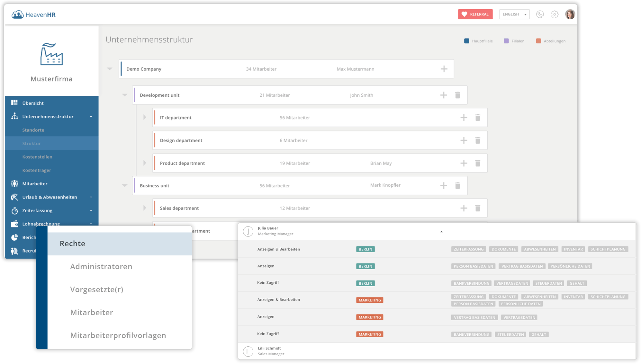Open Kostenträger submenu item
Image resolution: width=641 pixels, height=364 pixels.
pyautogui.click(x=37, y=170)
